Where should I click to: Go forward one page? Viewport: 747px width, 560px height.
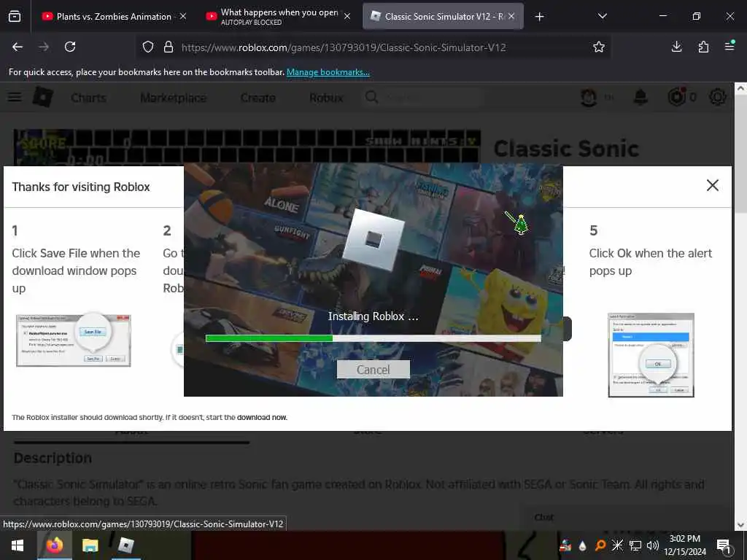click(44, 47)
